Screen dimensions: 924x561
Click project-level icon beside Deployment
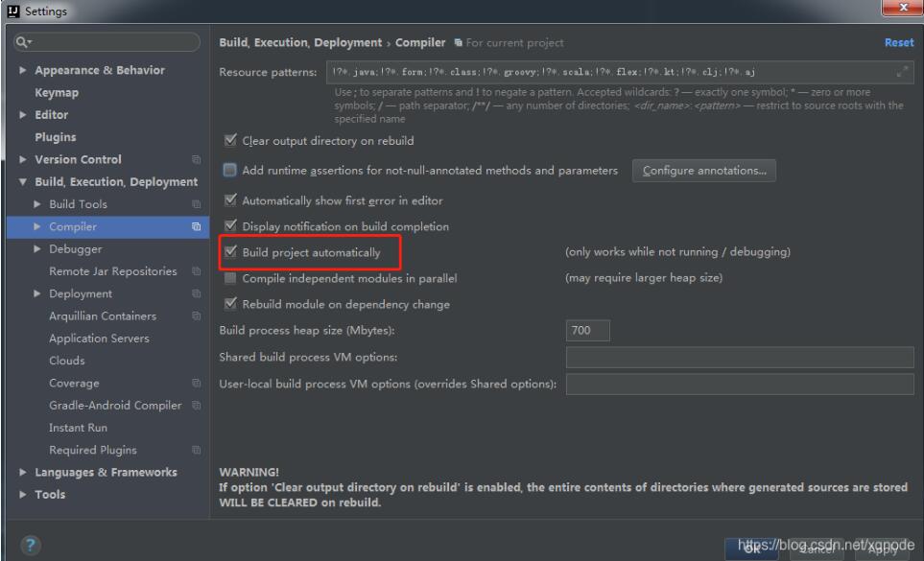click(x=197, y=293)
